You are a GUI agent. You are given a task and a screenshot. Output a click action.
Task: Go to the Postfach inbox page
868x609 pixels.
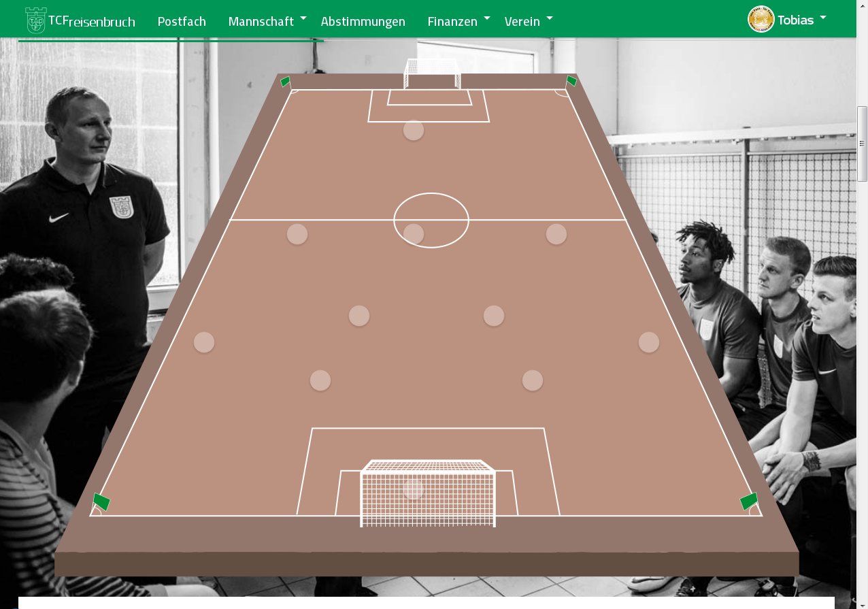coord(182,21)
